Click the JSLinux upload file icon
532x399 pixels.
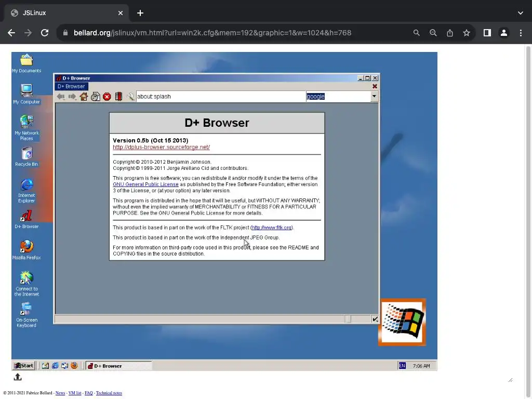pyautogui.click(x=18, y=377)
